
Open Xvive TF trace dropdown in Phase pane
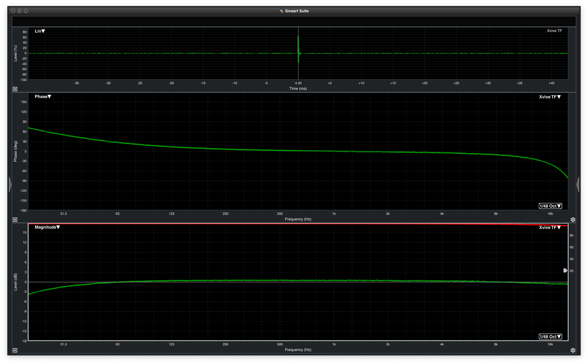[x=550, y=97]
